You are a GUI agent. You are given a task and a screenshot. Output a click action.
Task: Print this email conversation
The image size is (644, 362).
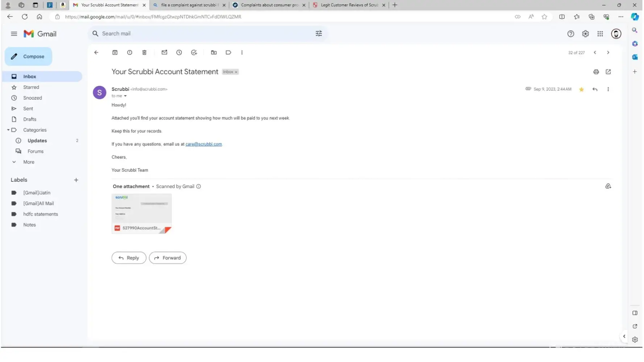pos(596,72)
